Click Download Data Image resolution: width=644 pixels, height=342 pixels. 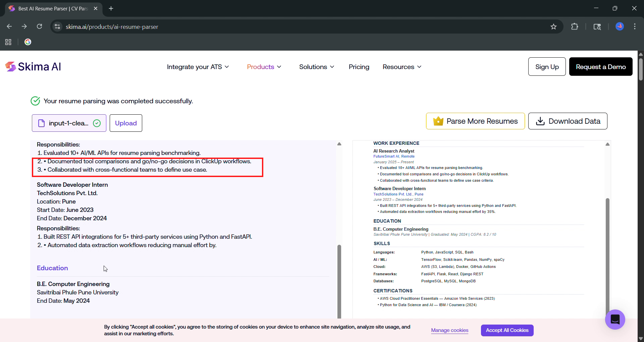pyautogui.click(x=568, y=121)
